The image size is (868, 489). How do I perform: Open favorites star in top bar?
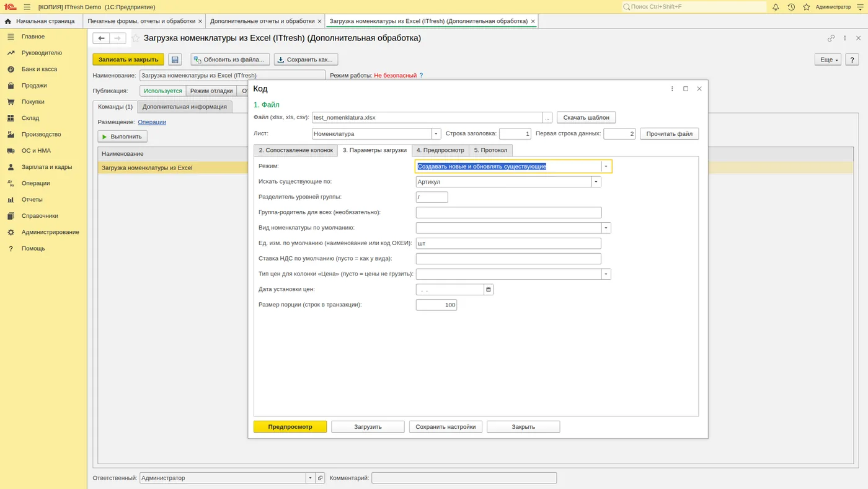807,7
